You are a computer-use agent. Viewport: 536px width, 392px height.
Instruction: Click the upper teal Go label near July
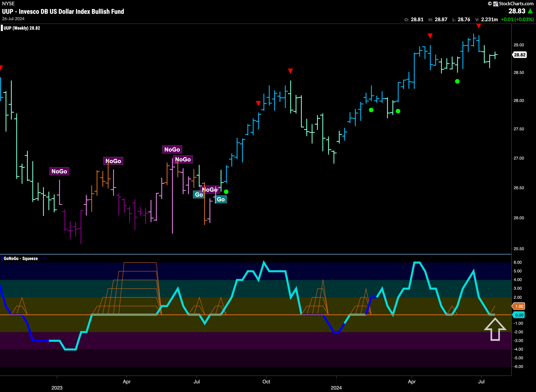(x=199, y=195)
